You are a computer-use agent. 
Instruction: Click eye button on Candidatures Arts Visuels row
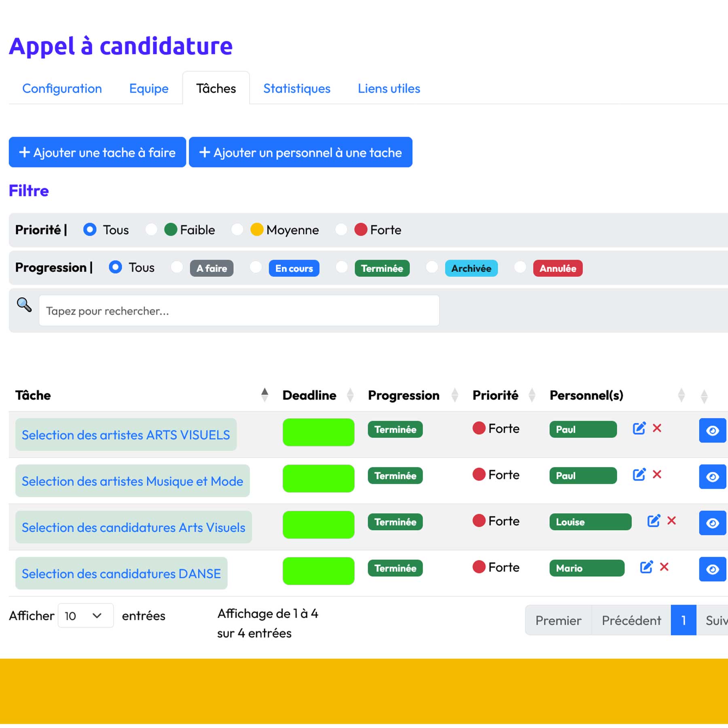click(712, 523)
